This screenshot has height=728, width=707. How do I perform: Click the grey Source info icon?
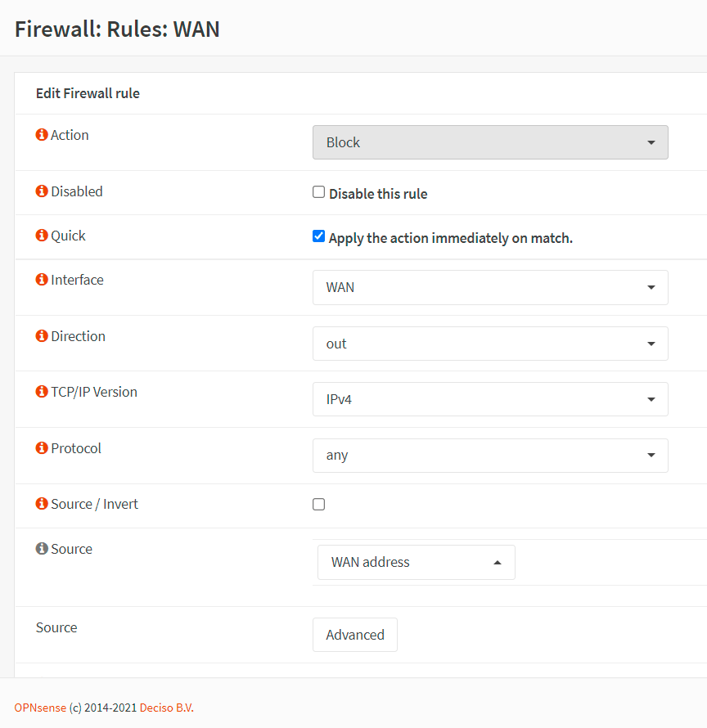[42, 549]
